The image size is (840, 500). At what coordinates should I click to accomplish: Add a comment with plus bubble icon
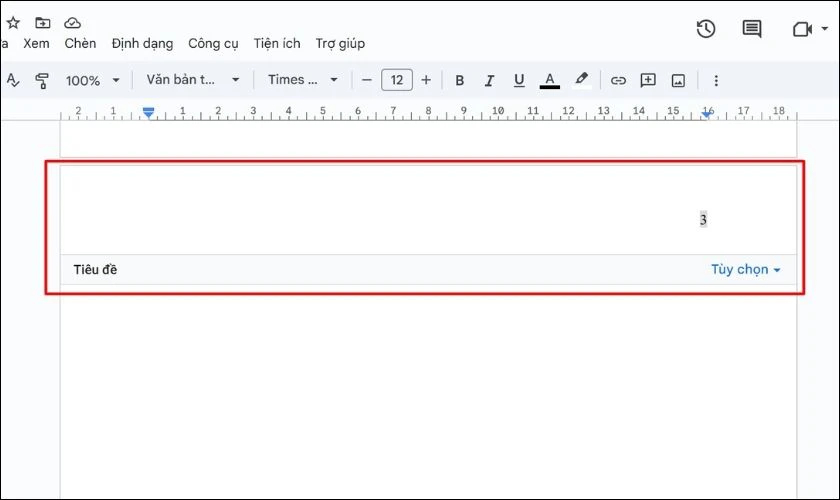[648, 80]
